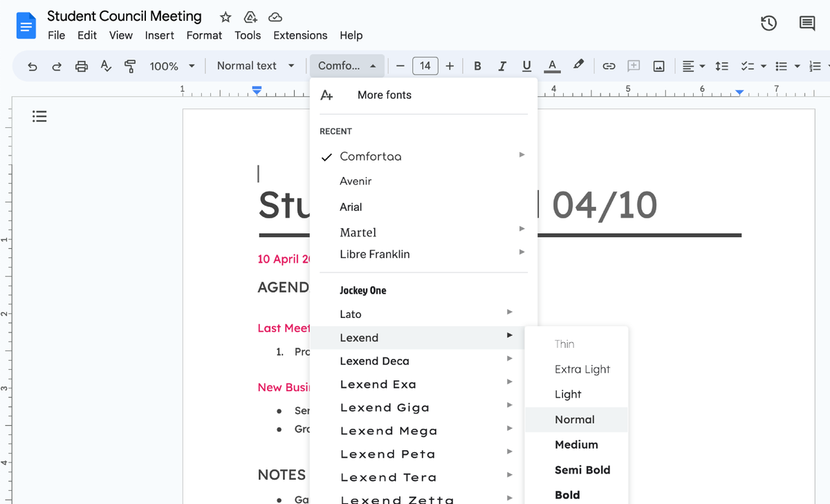The height and width of the screenshot is (504, 830).
Task: Add a comment from the toolbar
Action: coord(634,66)
